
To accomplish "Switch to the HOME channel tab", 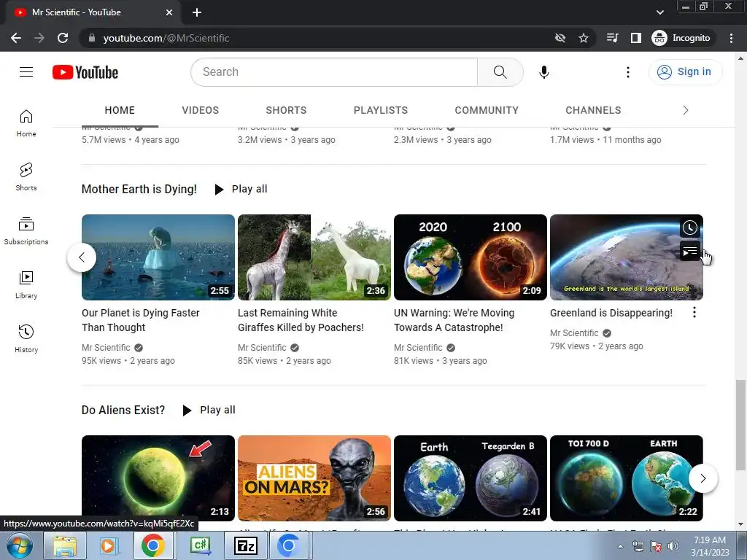I will click(x=120, y=111).
